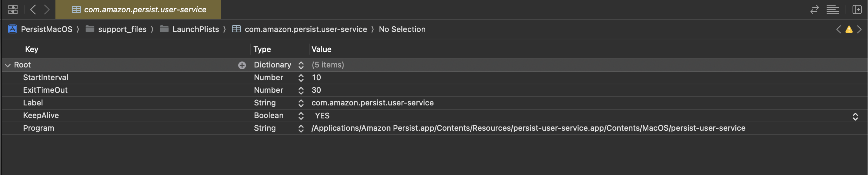Image resolution: width=868 pixels, height=175 pixels.
Task: Collapse the Root disclosure triangle
Action: (x=8, y=65)
